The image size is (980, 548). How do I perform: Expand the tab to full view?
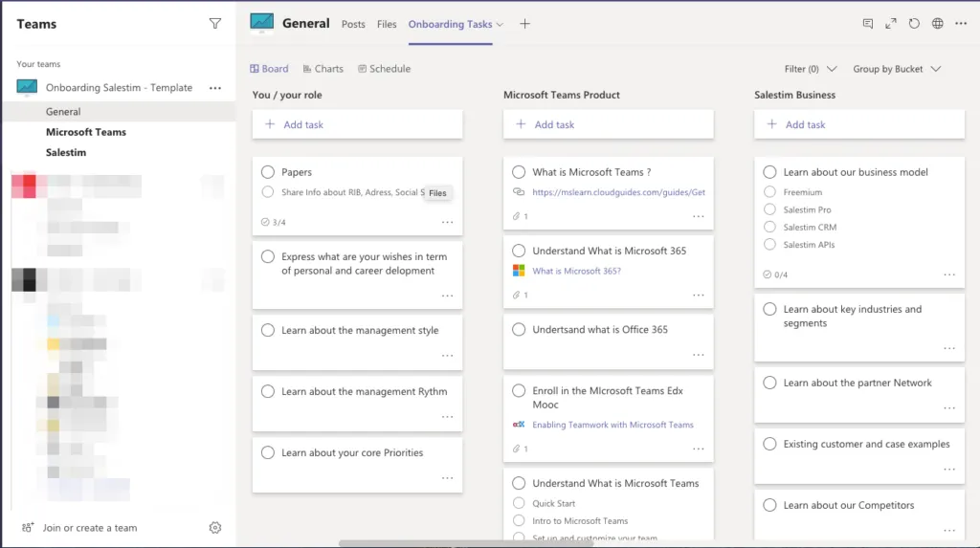click(x=891, y=24)
